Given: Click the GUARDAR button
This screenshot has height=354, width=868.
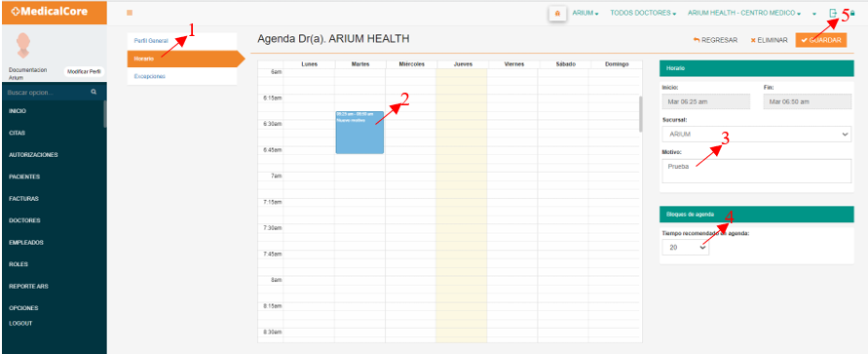Looking at the screenshot, I should tap(821, 40).
